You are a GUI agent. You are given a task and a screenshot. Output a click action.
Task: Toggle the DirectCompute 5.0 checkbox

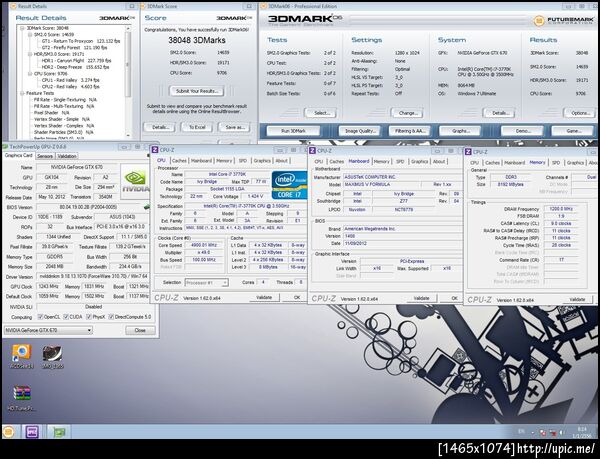[111, 317]
